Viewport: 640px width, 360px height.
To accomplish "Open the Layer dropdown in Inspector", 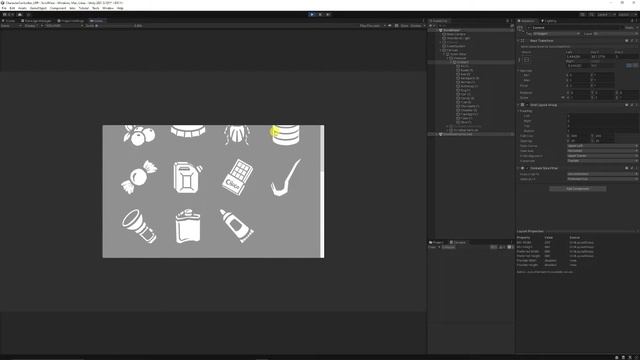I will (x=616, y=33).
